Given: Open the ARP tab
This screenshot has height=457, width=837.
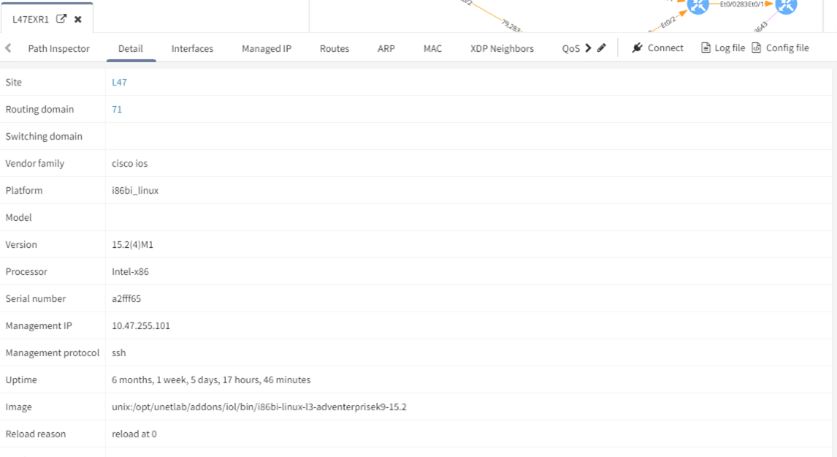Looking at the screenshot, I should (386, 48).
